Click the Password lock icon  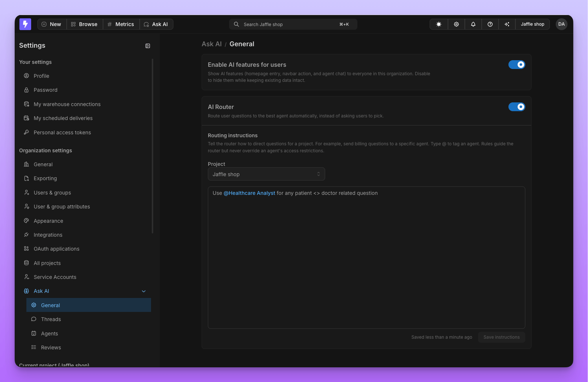click(x=26, y=90)
